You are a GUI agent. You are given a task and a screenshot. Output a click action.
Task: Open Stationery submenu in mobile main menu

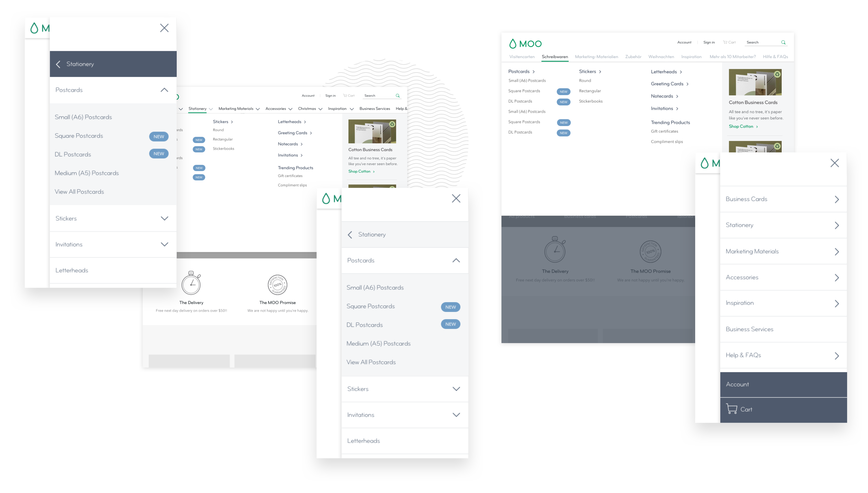[x=783, y=226]
